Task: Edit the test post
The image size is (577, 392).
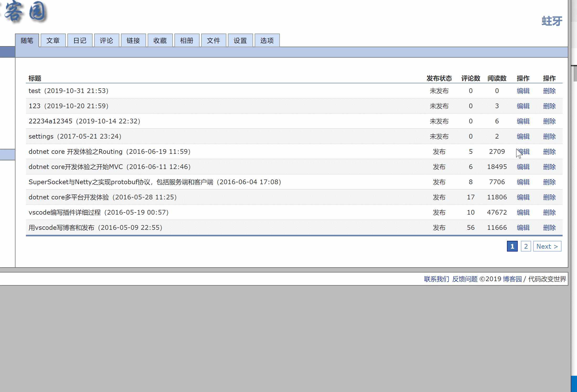Action: pyautogui.click(x=523, y=91)
